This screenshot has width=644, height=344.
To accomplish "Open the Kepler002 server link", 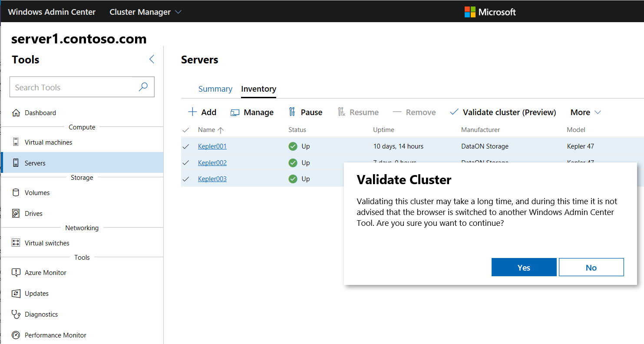I will point(212,162).
